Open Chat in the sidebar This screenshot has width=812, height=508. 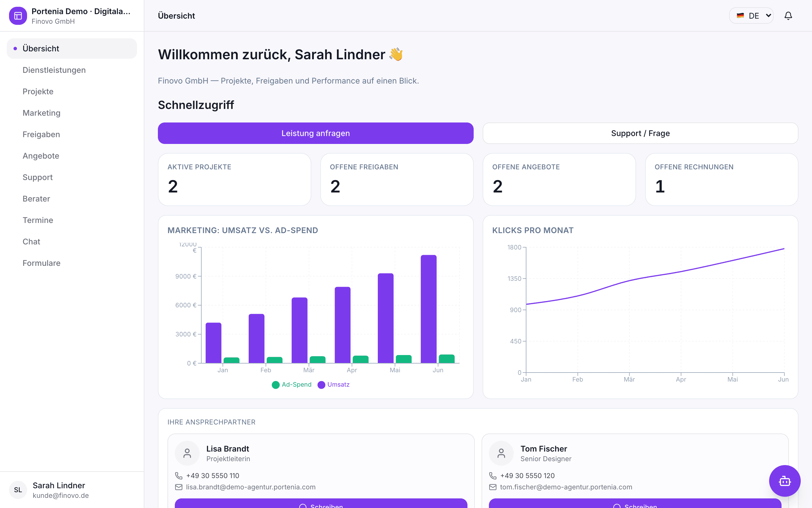point(72,242)
